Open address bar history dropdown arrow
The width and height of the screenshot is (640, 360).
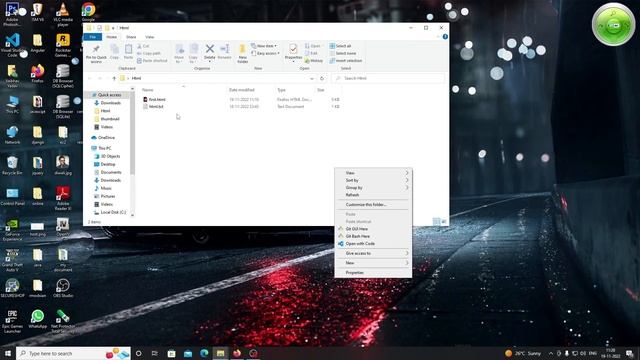pyautogui.click(x=312, y=78)
